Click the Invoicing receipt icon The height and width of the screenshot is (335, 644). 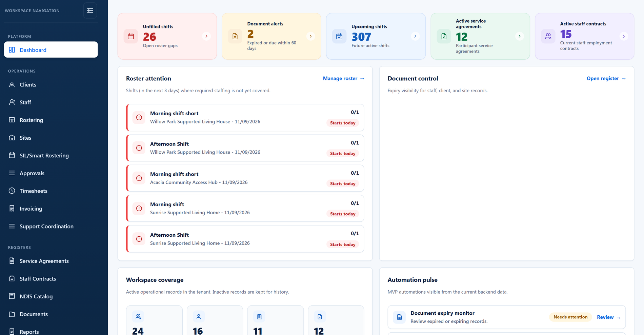point(12,209)
